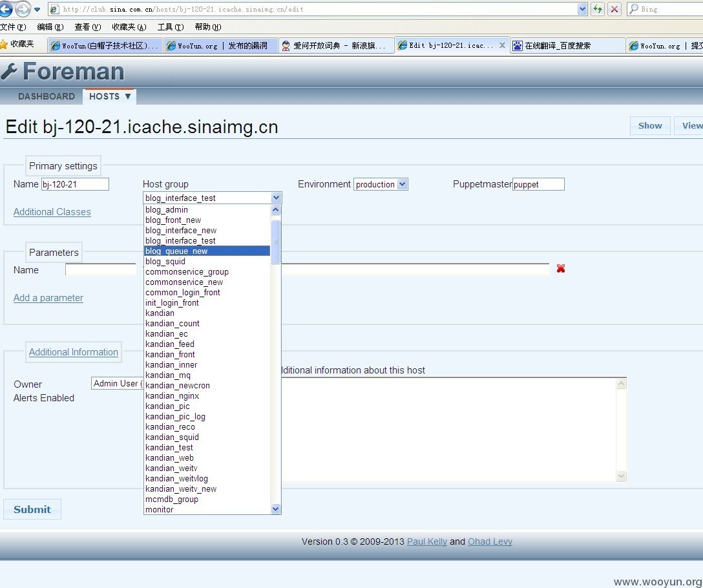The image size is (703, 588).
Task: Select blog_front_new in host group list
Action: (x=207, y=220)
